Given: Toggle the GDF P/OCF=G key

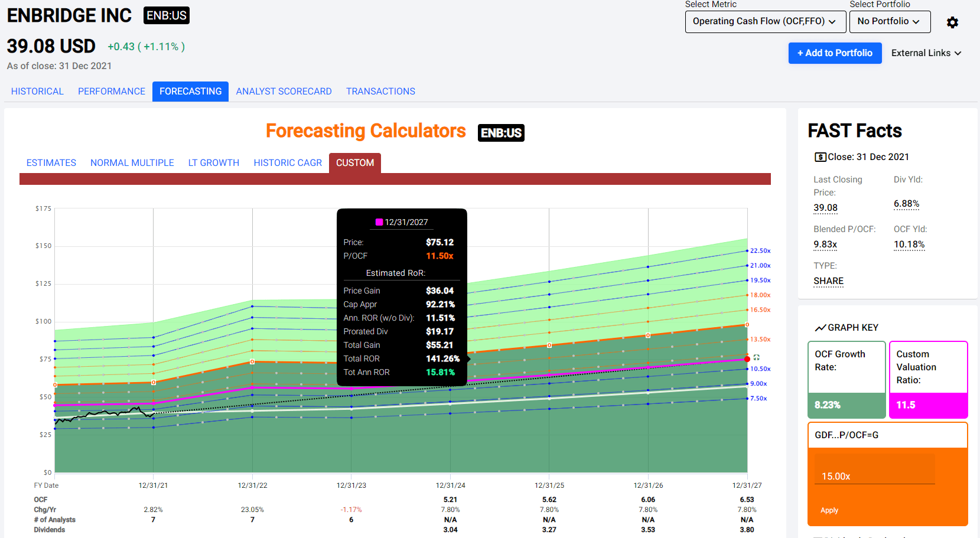Looking at the screenshot, I should click(x=887, y=435).
